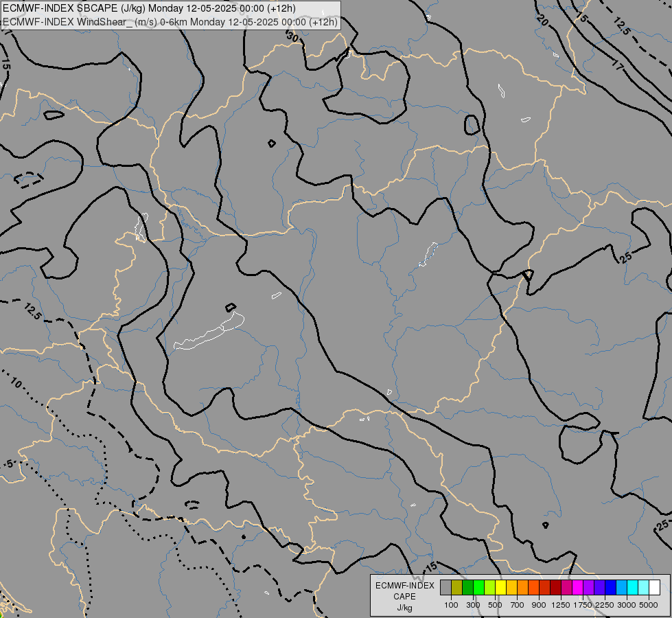Click the 'ECMWF-INDEX' text in the legend box
The image size is (672, 618).
click(404, 586)
